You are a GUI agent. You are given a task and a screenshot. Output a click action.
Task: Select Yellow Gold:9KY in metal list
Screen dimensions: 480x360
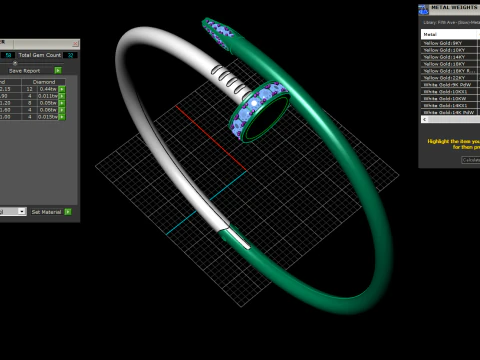pos(449,43)
